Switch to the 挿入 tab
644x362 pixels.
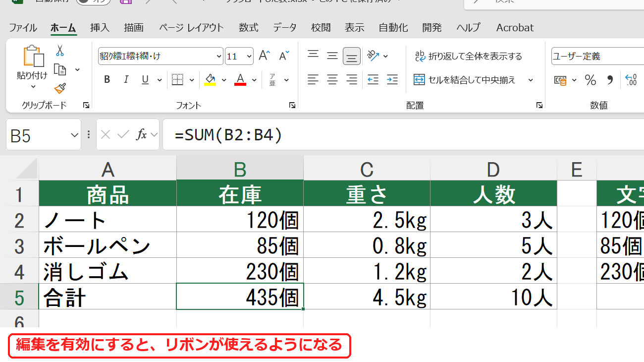coord(100,27)
